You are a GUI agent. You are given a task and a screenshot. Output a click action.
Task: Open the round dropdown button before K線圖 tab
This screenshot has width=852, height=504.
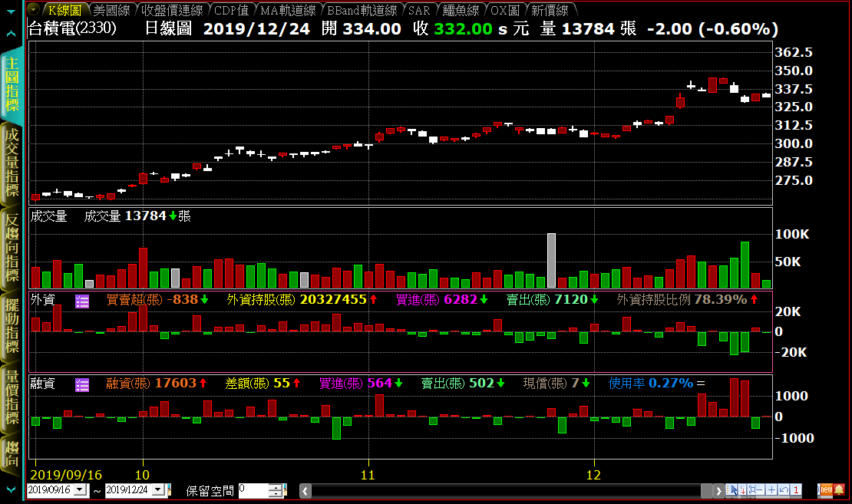pyautogui.click(x=33, y=9)
